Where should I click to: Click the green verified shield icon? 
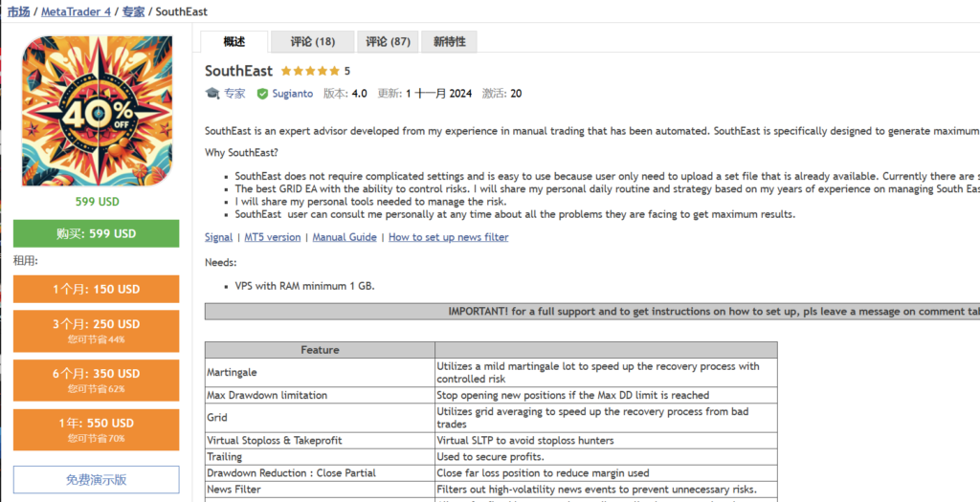pyautogui.click(x=262, y=94)
